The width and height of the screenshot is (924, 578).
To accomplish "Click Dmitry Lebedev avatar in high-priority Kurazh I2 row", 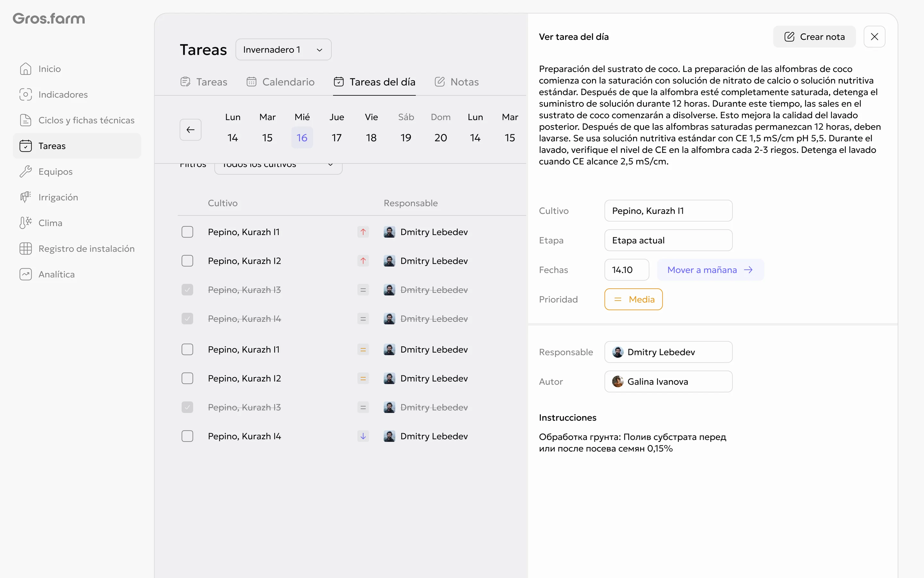I will pyautogui.click(x=389, y=261).
